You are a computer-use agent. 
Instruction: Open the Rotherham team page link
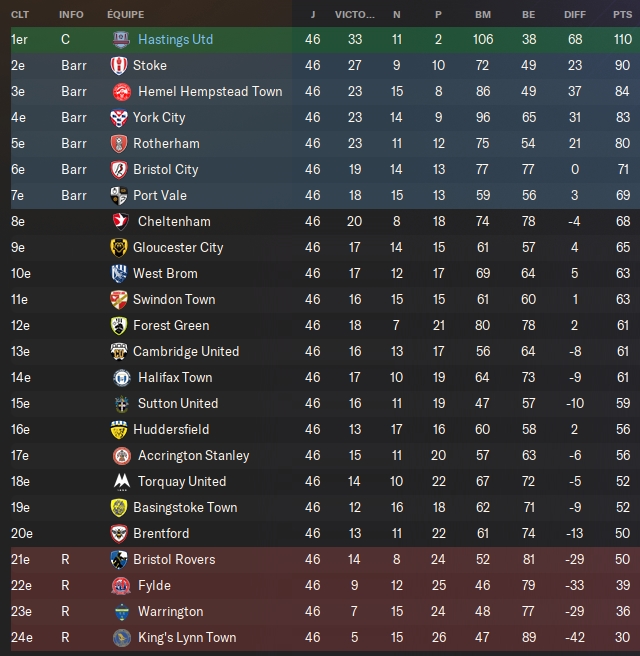pos(166,143)
